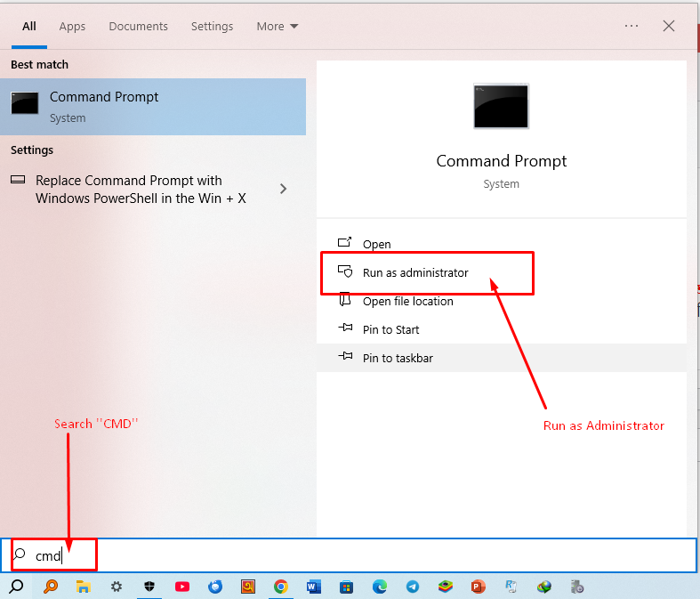700x599 pixels.
Task: Open Microsoft Word from the taskbar
Action: [313, 587]
